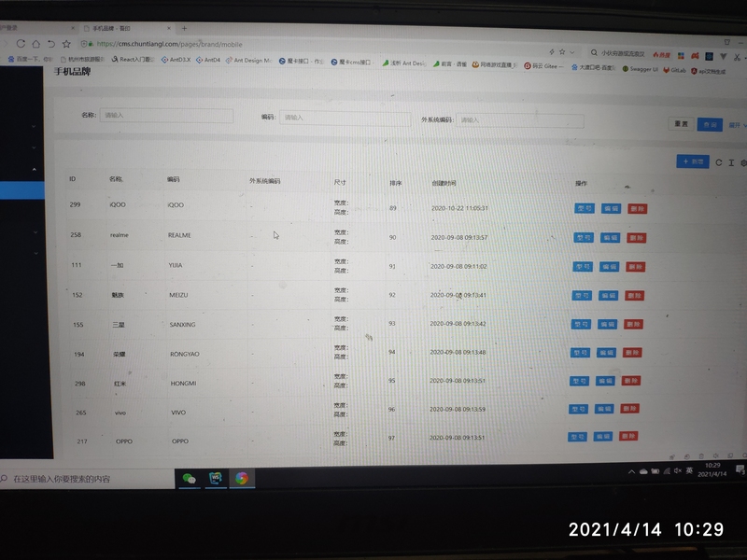The height and width of the screenshot is (560, 747).
Task: Click the browser reload page icon
Action: coord(21,44)
